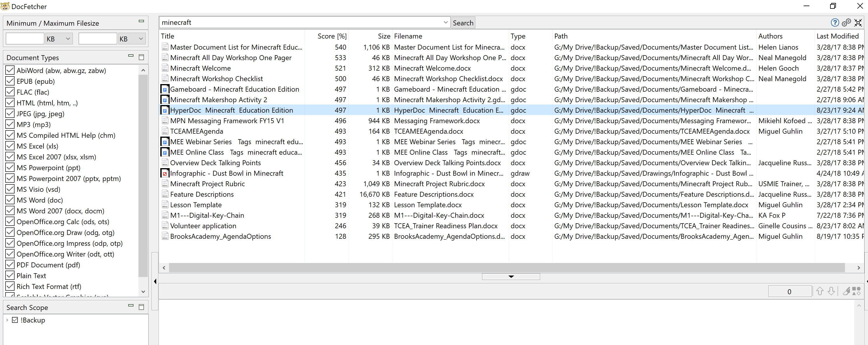868x345 pixels.
Task: Click the DocFetcher dog icon in title bar
Action: coord(5,6)
